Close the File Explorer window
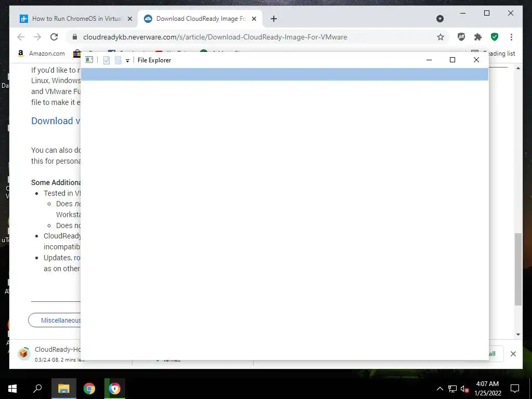The image size is (532, 399). click(476, 60)
